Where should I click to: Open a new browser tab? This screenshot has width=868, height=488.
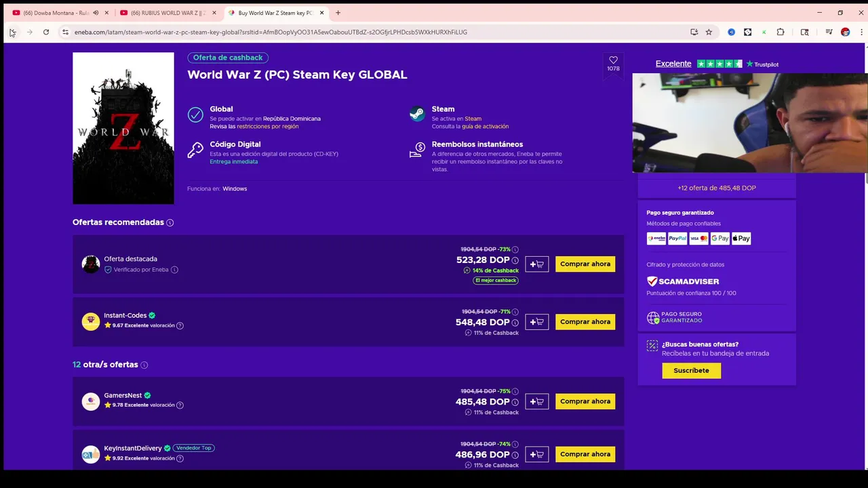[x=338, y=13]
